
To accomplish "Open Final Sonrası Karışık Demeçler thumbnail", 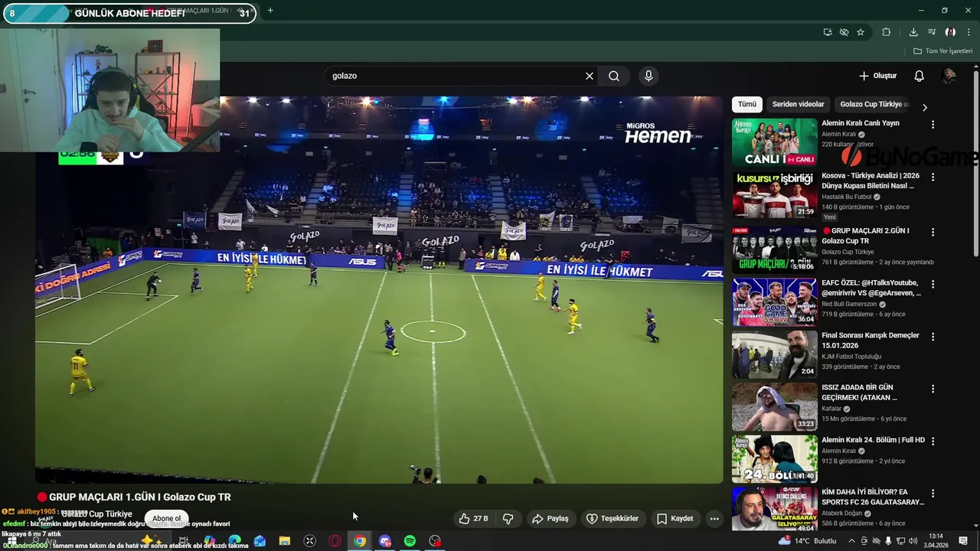I will point(774,354).
